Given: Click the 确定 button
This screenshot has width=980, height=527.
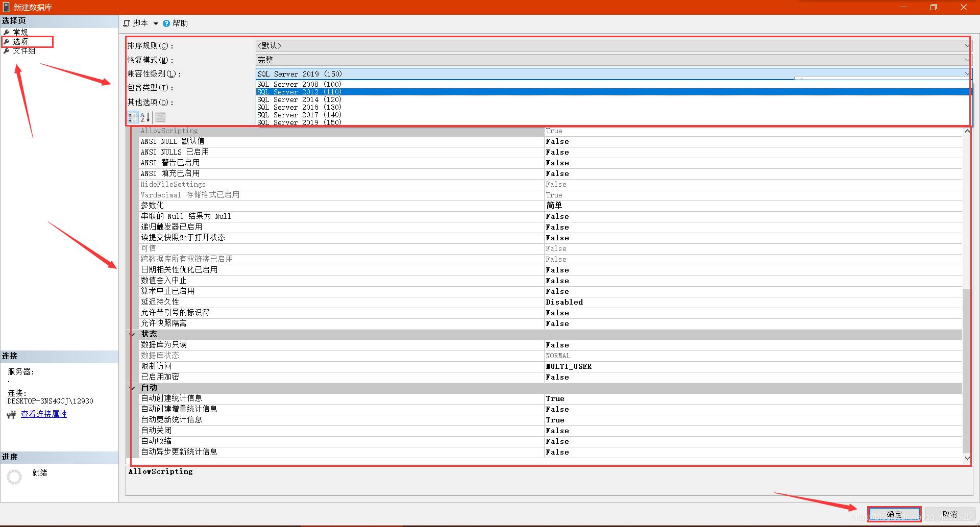Looking at the screenshot, I should pyautogui.click(x=894, y=514).
